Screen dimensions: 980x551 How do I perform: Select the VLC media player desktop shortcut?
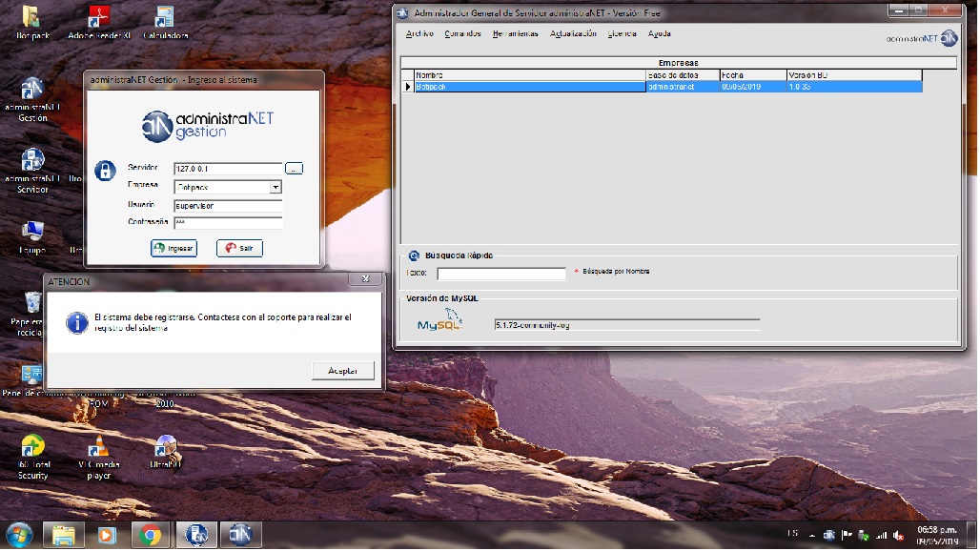click(x=99, y=458)
